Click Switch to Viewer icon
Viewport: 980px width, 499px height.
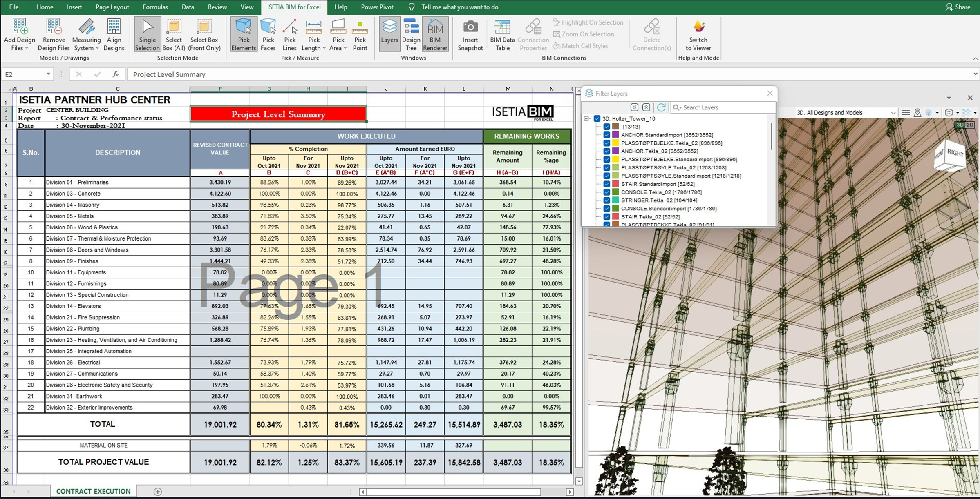coord(699,27)
